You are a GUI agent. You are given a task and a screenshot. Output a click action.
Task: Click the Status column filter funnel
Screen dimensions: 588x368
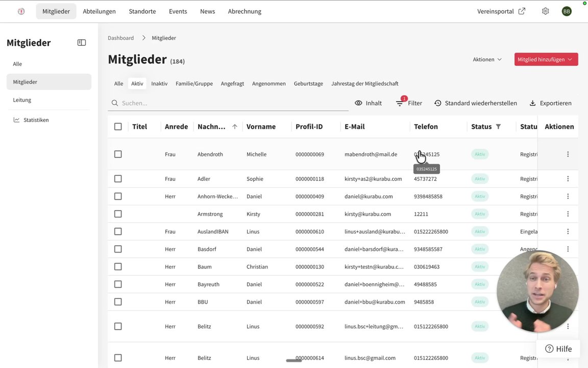[x=498, y=127]
